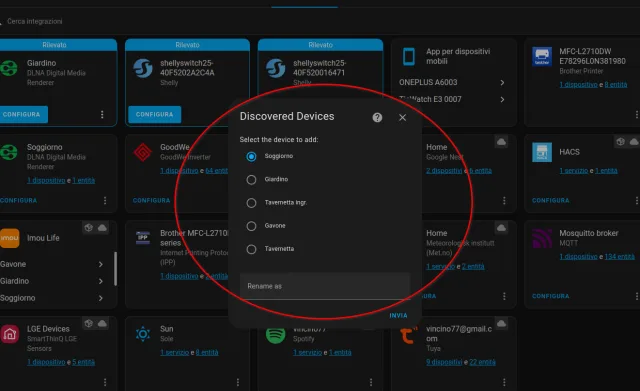Click the cloud icon on Tuya card
Screen dimensions: 640x391
coord(501,324)
